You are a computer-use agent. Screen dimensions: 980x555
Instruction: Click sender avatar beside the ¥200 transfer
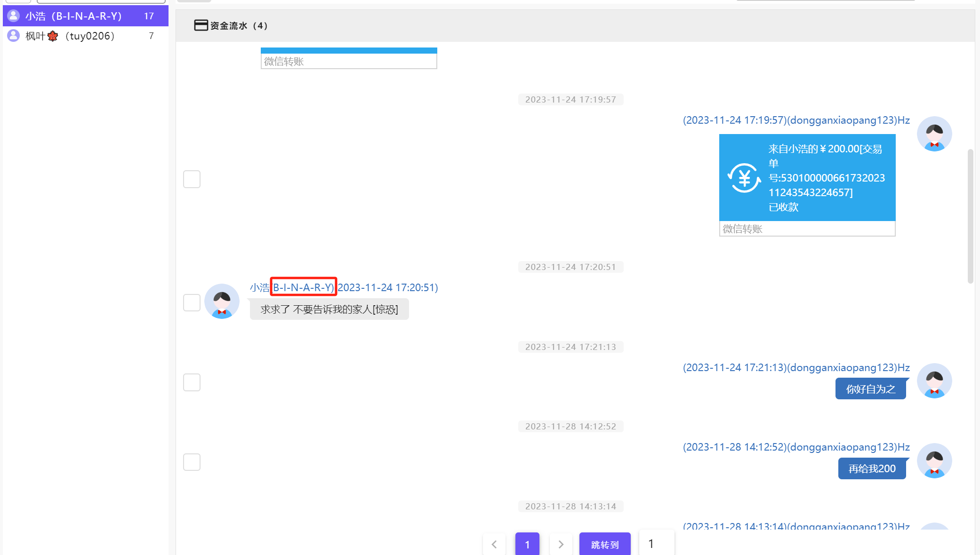click(x=934, y=134)
